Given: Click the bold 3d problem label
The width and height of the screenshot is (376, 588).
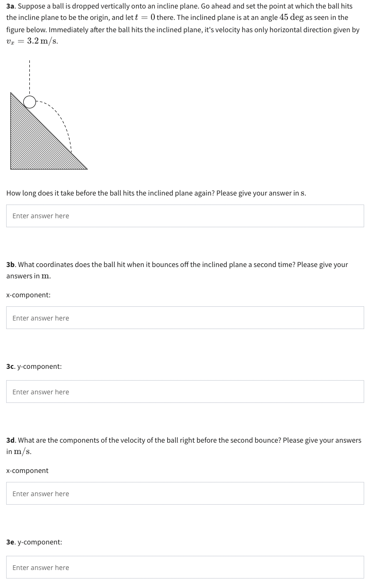Looking at the screenshot, I should click(10, 440).
